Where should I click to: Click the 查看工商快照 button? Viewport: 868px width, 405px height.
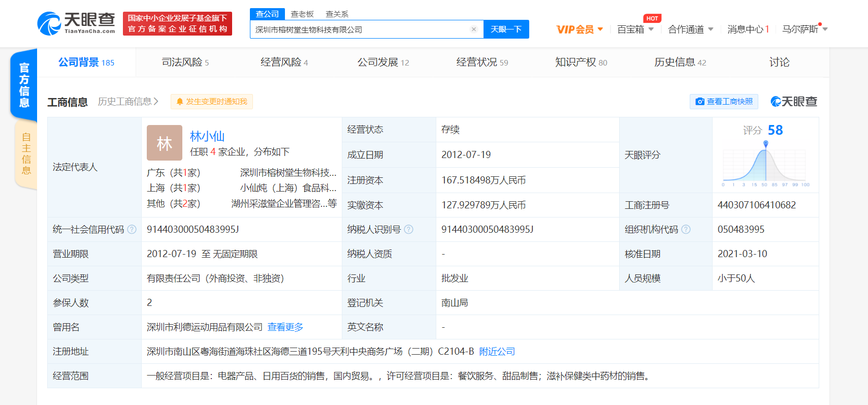tap(724, 102)
